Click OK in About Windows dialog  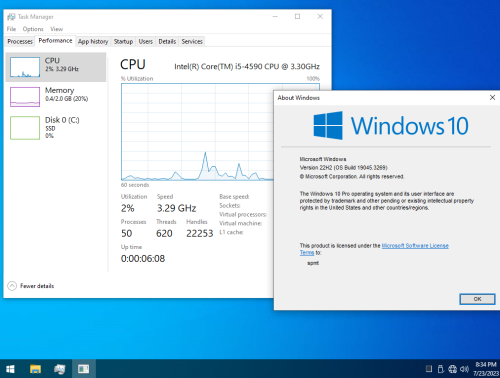click(x=477, y=299)
